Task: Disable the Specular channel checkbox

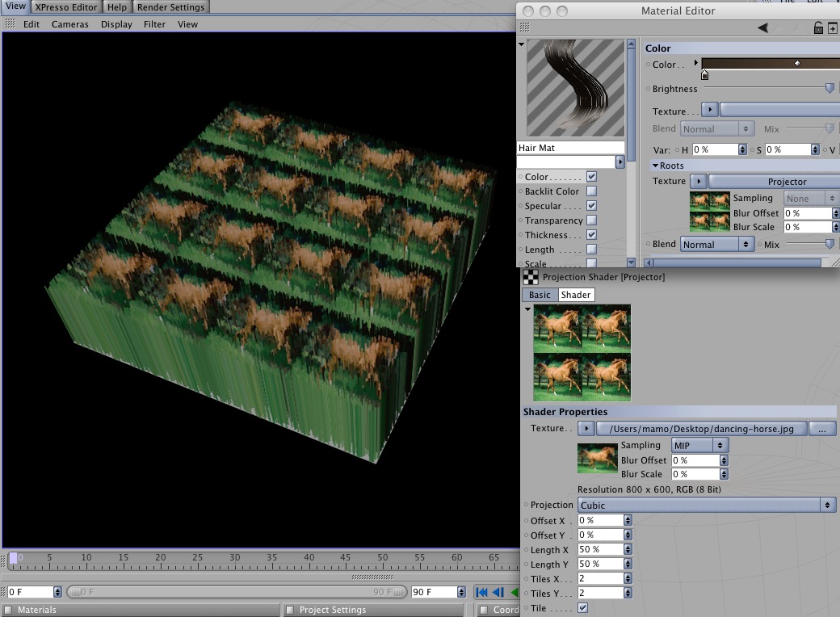Action: pos(591,205)
